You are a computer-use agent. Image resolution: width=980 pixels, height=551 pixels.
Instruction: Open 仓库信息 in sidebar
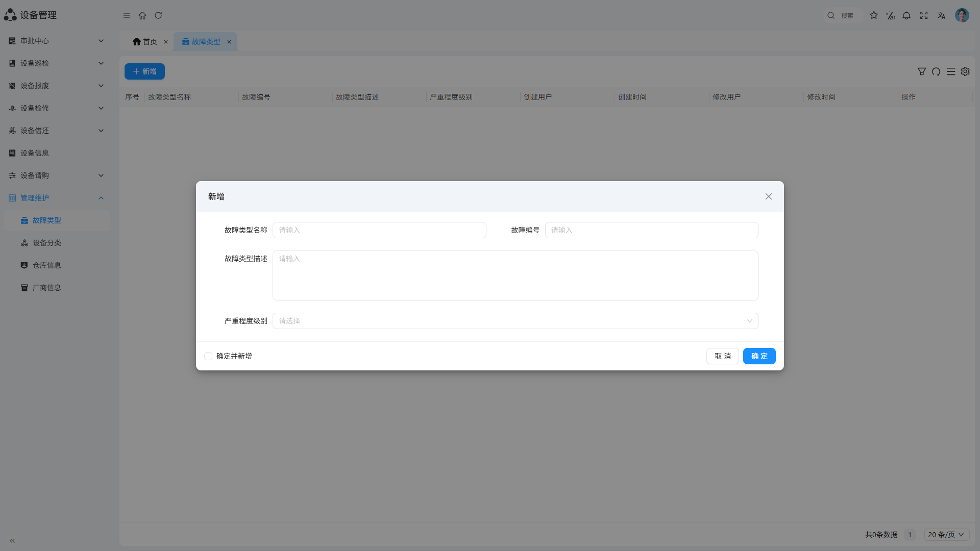click(x=57, y=265)
